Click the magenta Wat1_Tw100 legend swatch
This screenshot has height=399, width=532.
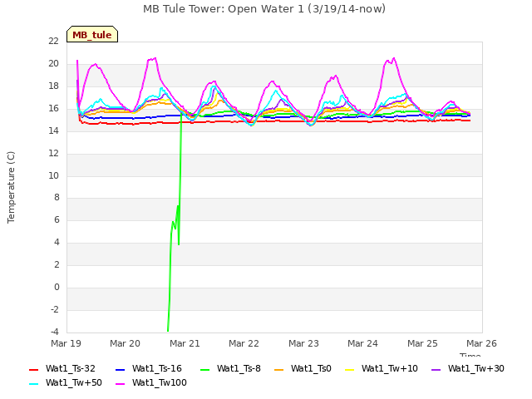(x=120, y=384)
